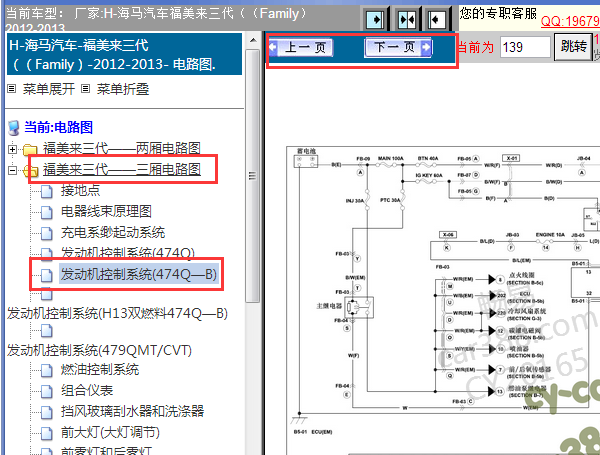Click document icon above 发动机控制系统(479QMT/CVT)
The image size is (600, 455).
(47, 331)
